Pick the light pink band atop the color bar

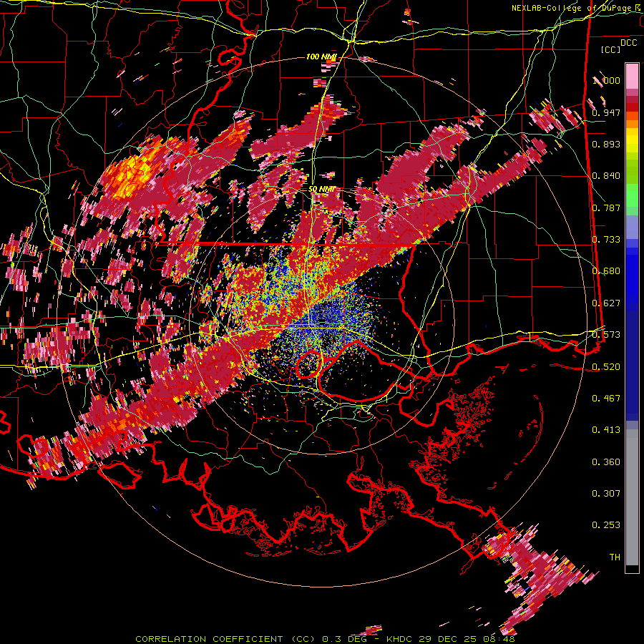[x=632, y=77]
